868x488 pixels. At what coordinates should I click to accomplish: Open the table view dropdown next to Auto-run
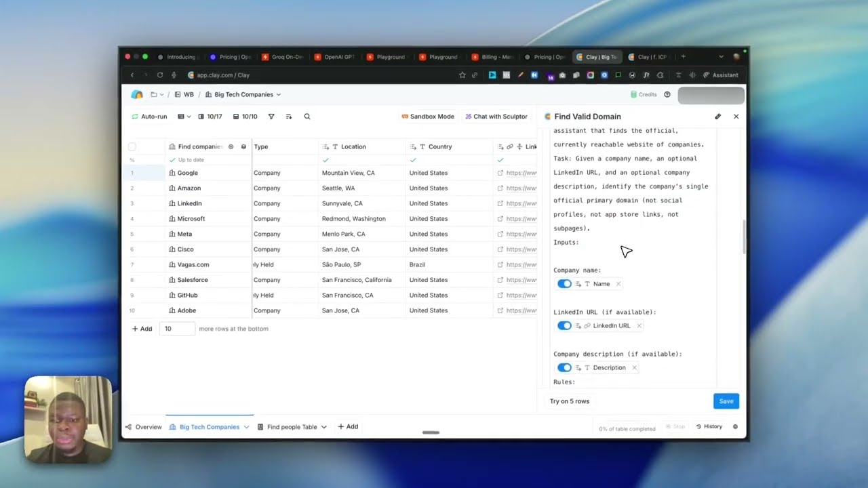point(184,117)
